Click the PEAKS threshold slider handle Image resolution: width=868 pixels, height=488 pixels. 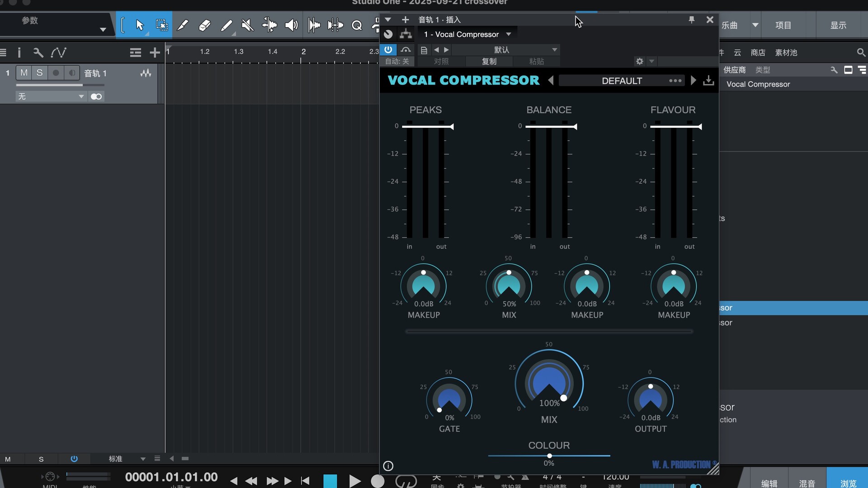451,127
